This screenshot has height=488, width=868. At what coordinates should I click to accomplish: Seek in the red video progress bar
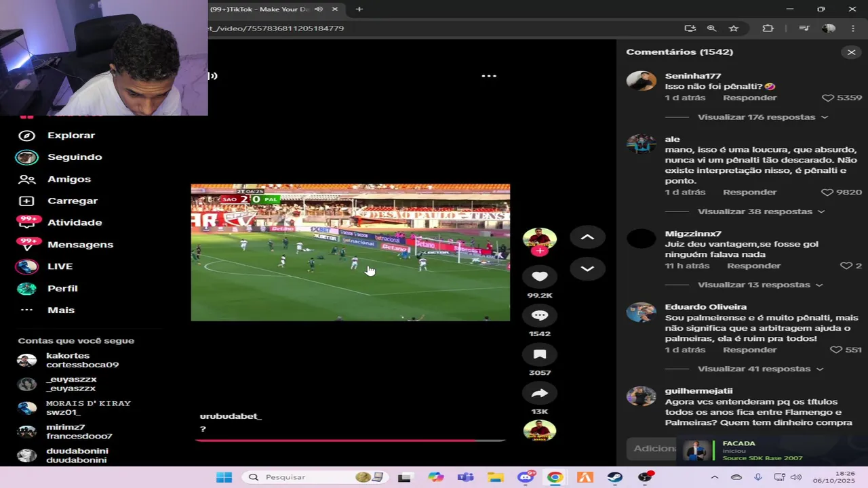point(350,441)
